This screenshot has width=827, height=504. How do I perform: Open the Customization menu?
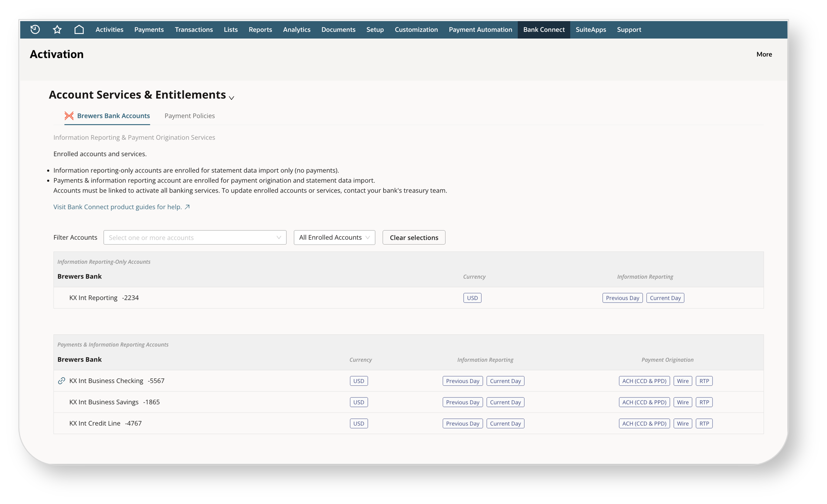pos(416,29)
